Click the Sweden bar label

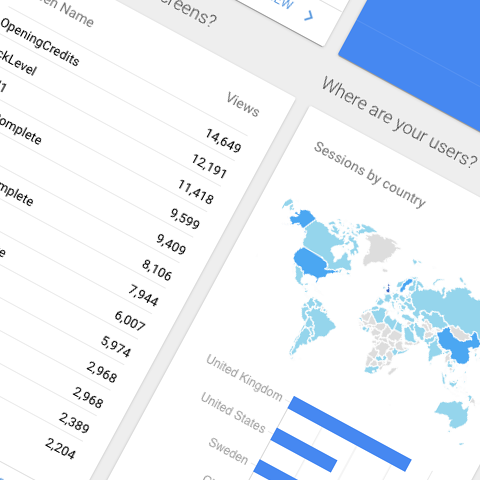tap(228, 451)
